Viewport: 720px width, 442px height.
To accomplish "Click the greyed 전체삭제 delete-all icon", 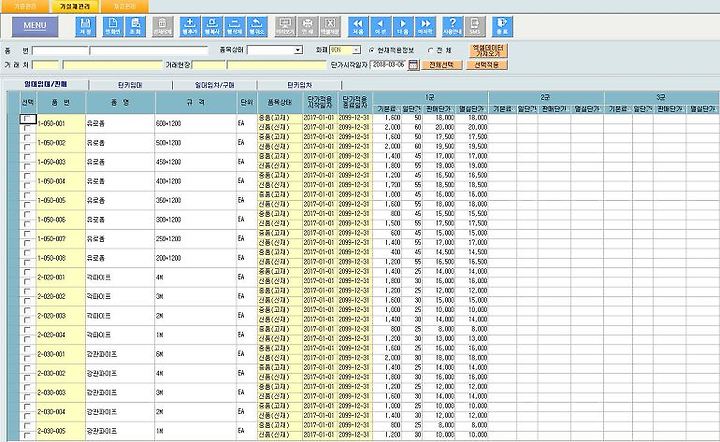I will pyautogui.click(x=163, y=27).
